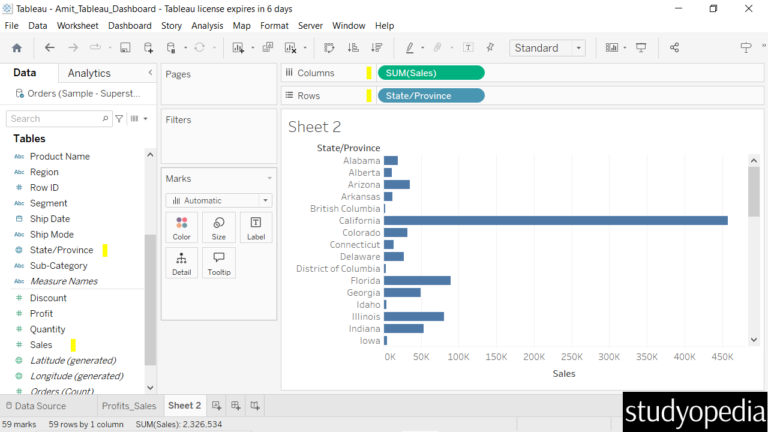
Task: Open dropdown arrow beside clear sheet icon
Action: coord(305,48)
